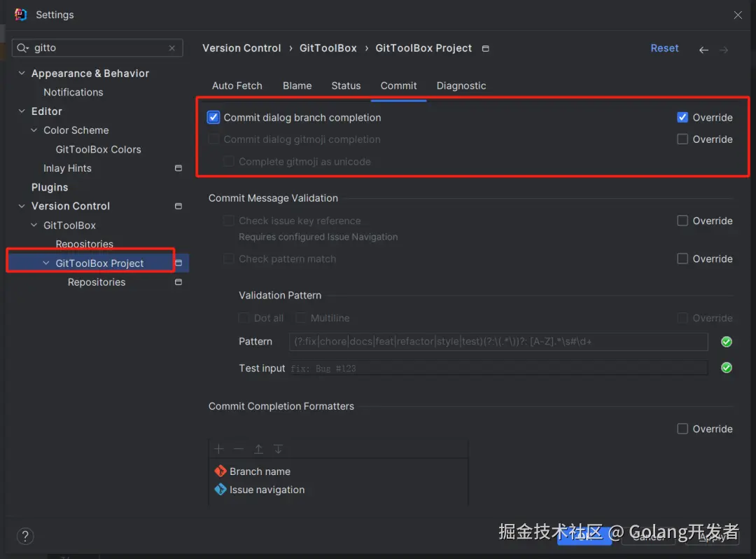Toggle Multiline checkbox
Image resolution: width=756 pixels, height=559 pixels.
click(x=301, y=318)
